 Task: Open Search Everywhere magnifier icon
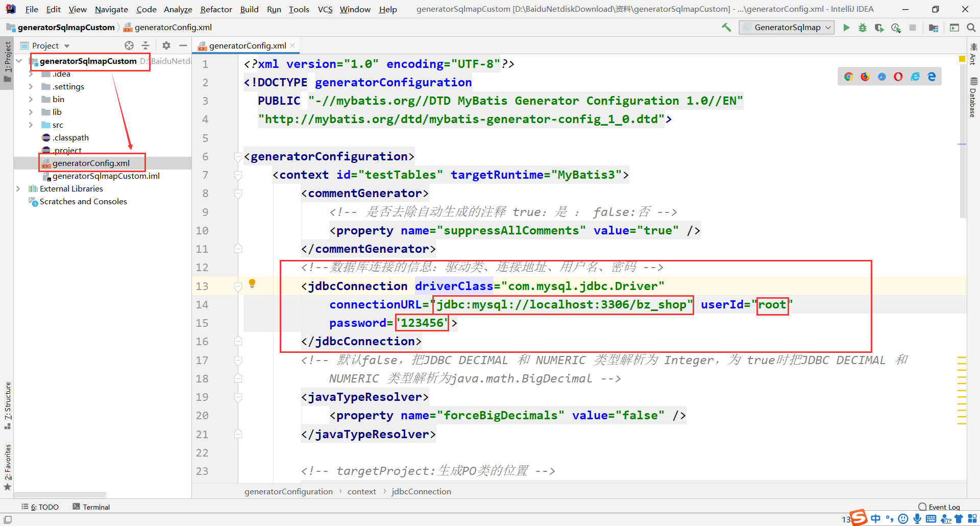[971, 28]
